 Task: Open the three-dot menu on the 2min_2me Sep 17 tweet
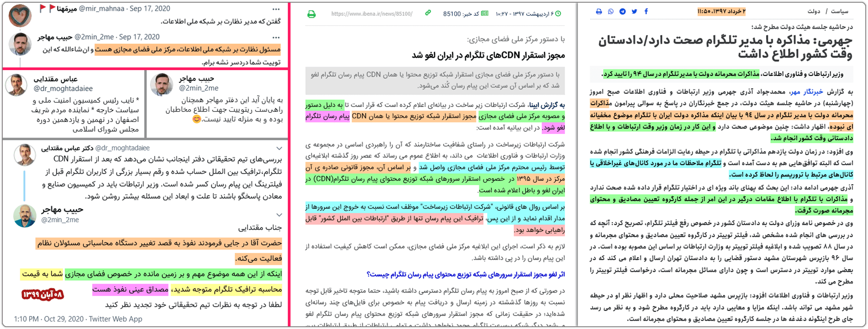coord(276,38)
